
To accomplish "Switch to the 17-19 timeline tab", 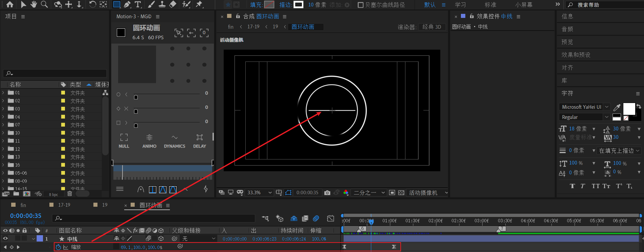I will click(64, 205).
